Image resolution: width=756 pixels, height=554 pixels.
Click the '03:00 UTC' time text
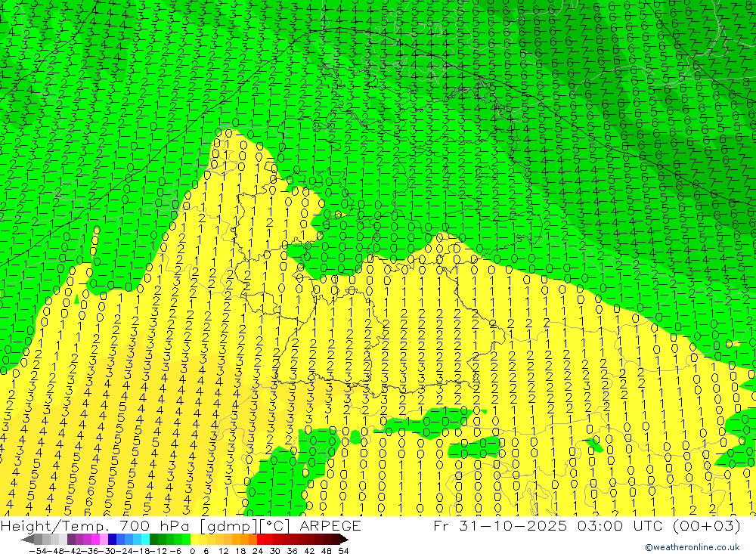pos(620,526)
